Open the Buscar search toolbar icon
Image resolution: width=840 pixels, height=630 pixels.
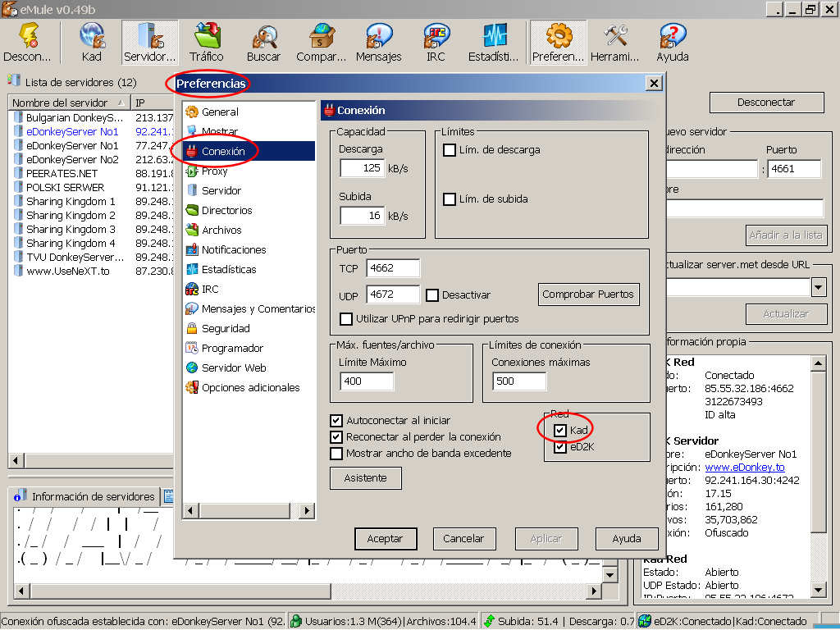click(x=264, y=43)
